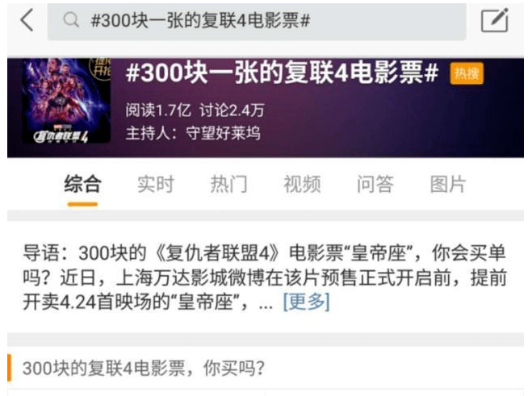Click the orange 热搜 badge
The image size is (532, 396).
(467, 73)
